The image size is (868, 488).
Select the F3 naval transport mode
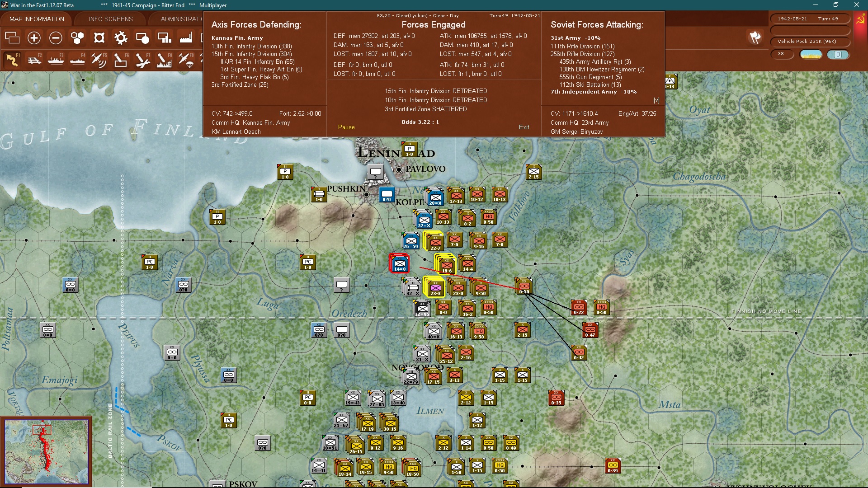click(56, 60)
